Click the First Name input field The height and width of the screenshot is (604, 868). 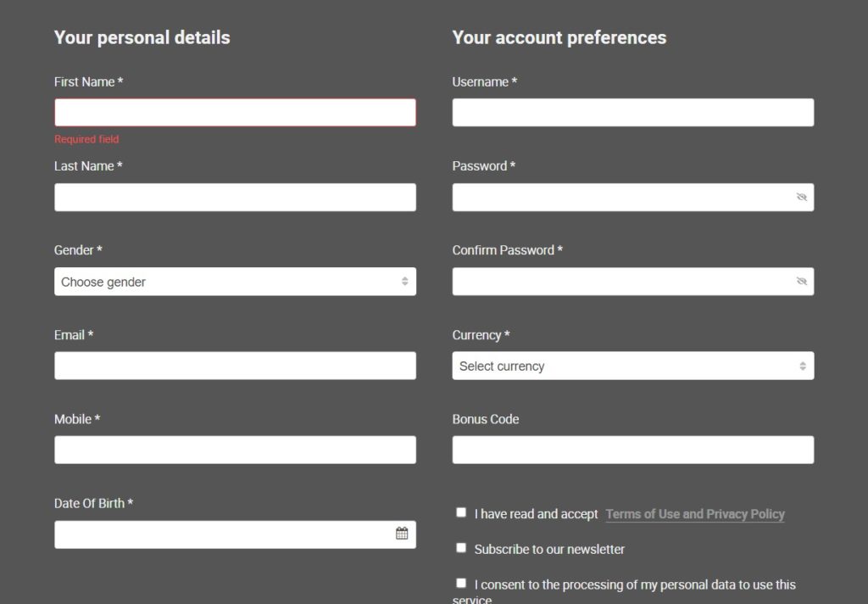[235, 113]
